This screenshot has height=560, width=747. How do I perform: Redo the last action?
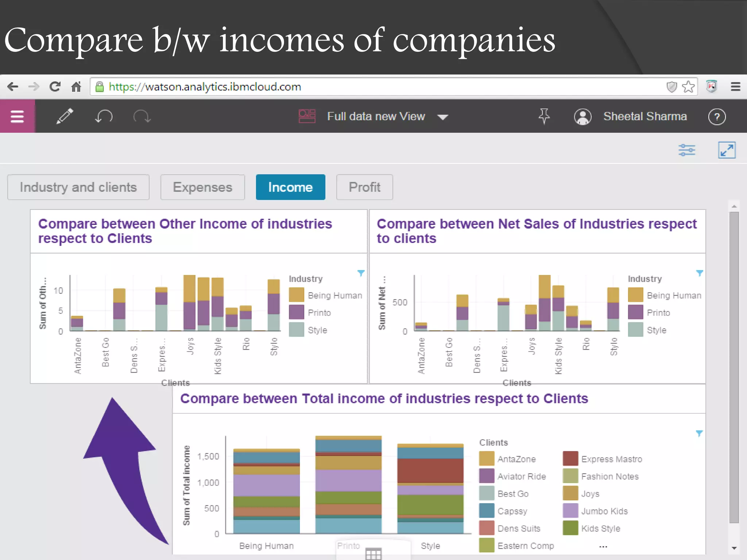tap(142, 117)
